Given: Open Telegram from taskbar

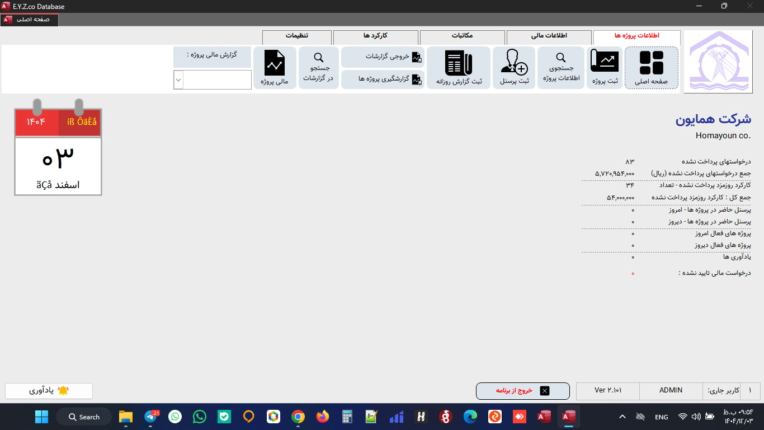Looking at the screenshot, I should [152, 417].
